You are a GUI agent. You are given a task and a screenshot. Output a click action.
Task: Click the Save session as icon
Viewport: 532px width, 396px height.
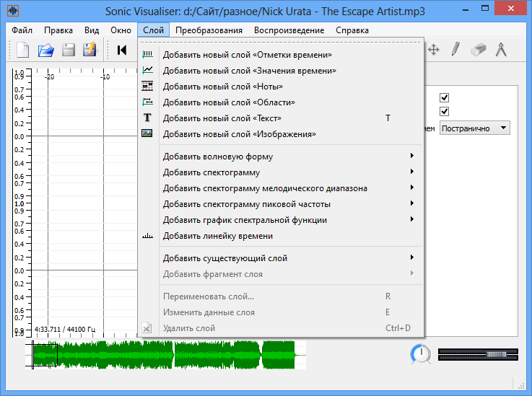pyautogui.click(x=90, y=50)
